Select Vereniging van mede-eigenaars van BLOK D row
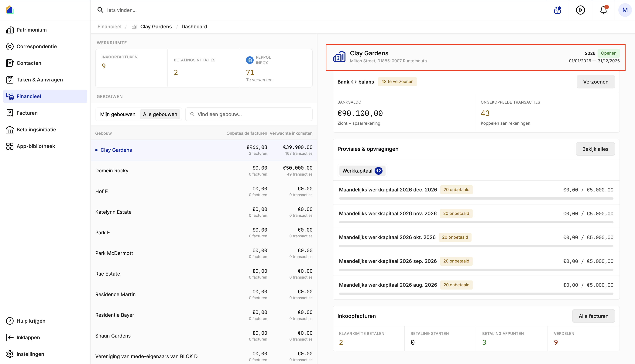 click(x=204, y=356)
